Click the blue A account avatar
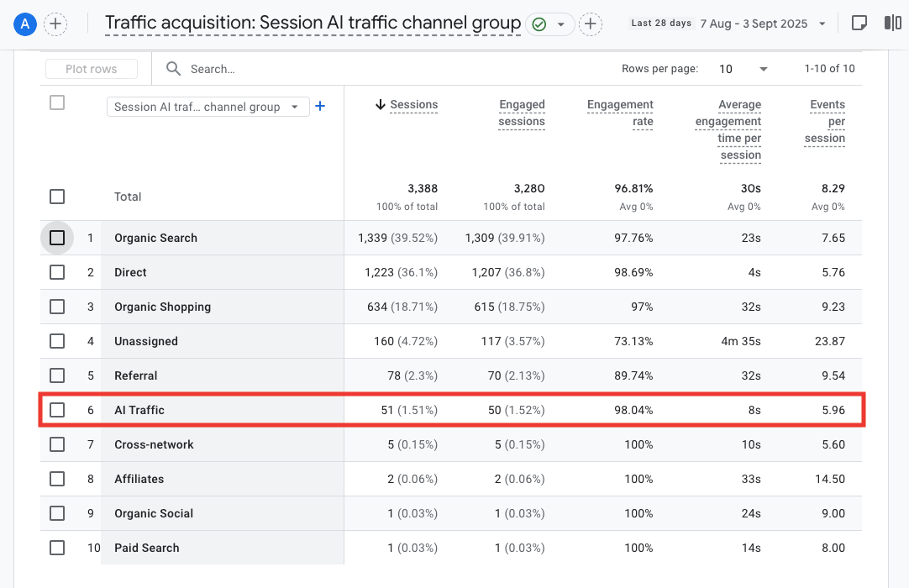 coord(24,24)
